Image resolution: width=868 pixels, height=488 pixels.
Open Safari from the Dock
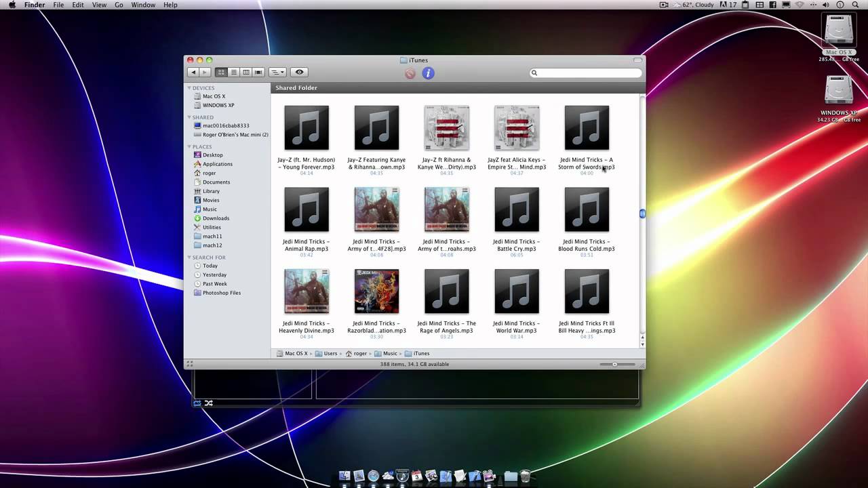[373, 476]
